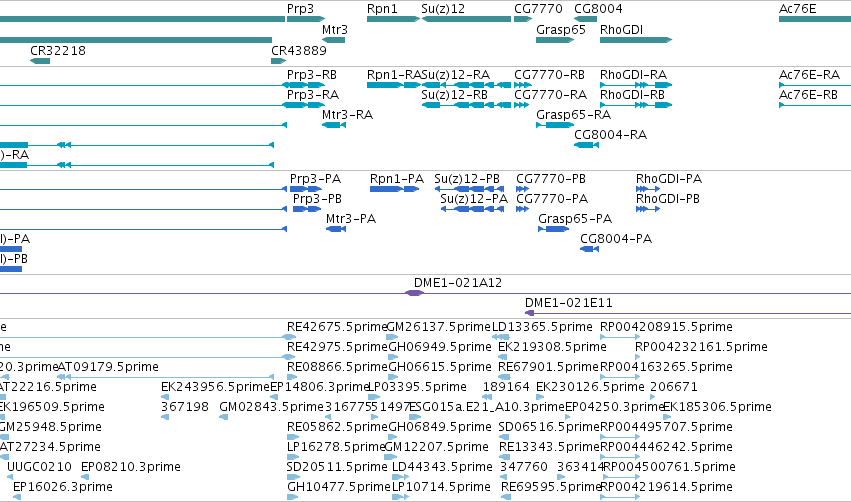
Task: Select protein Su(z)12-PA label
Action: pos(474,199)
